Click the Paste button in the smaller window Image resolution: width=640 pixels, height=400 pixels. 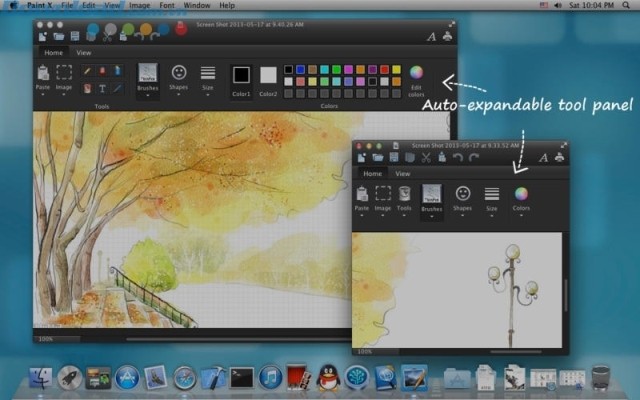362,196
